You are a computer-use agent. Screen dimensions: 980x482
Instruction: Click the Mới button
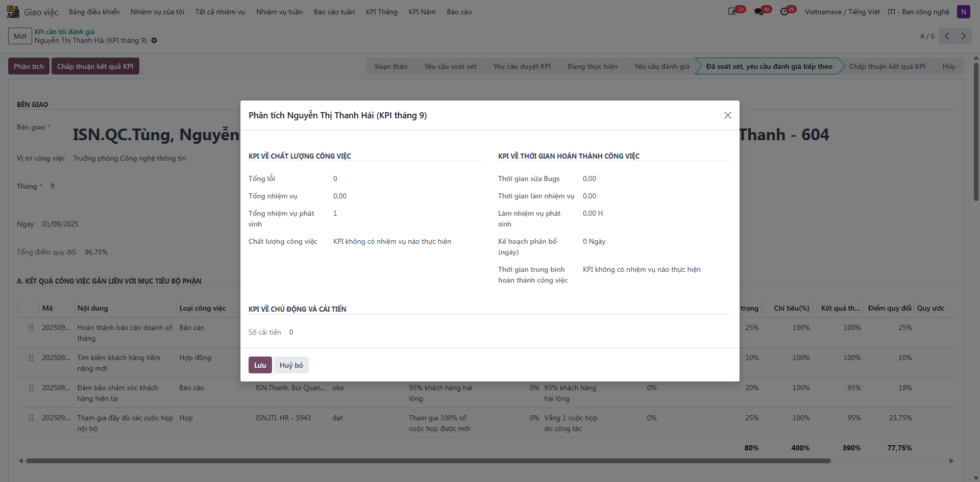(x=20, y=36)
